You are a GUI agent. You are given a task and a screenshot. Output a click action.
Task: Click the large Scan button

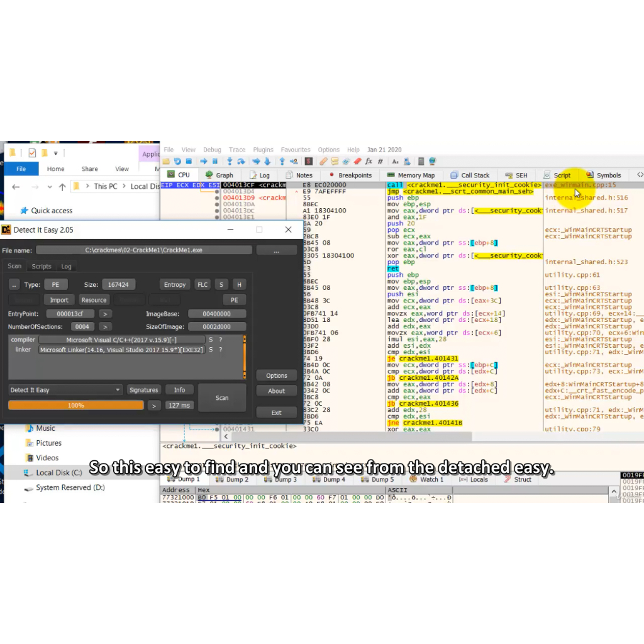(222, 397)
